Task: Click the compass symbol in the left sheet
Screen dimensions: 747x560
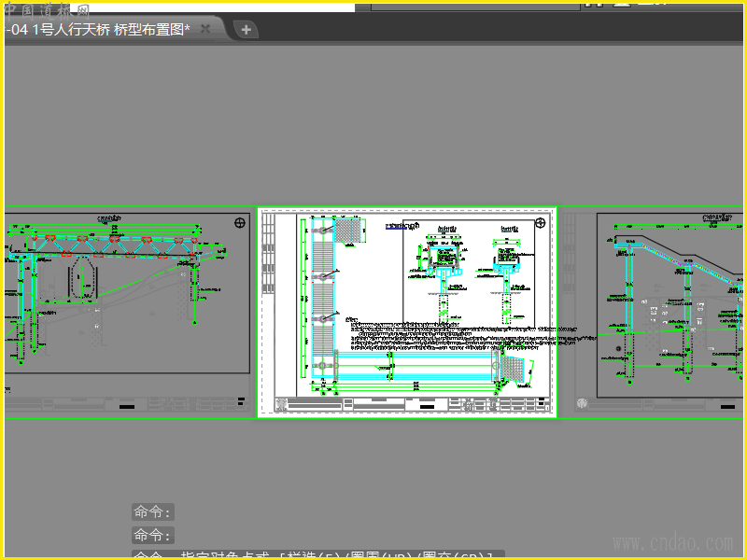Action: coord(240,223)
